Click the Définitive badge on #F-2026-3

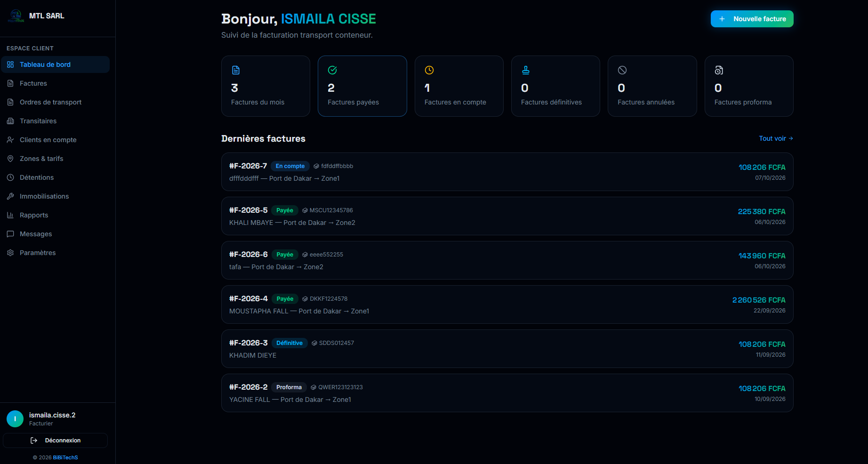click(x=289, y=343)
